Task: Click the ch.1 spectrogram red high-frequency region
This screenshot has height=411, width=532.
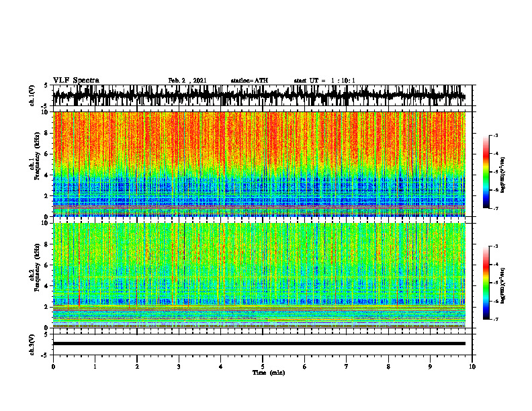Action: point(259,139)
